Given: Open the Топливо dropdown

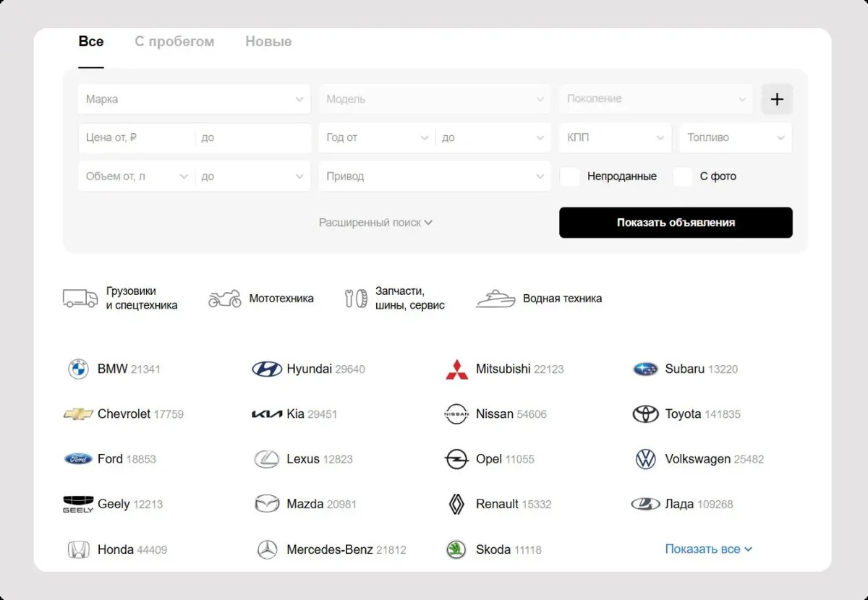Looking at the screenshot, I should (x=736, y=137).
